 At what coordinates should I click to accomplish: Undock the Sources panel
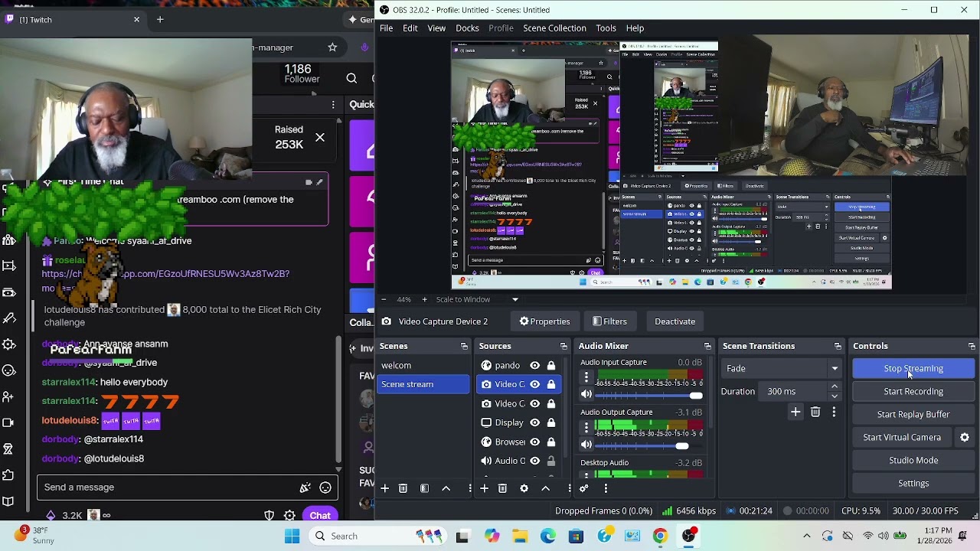pyautogui.click(x=563, y=347)
